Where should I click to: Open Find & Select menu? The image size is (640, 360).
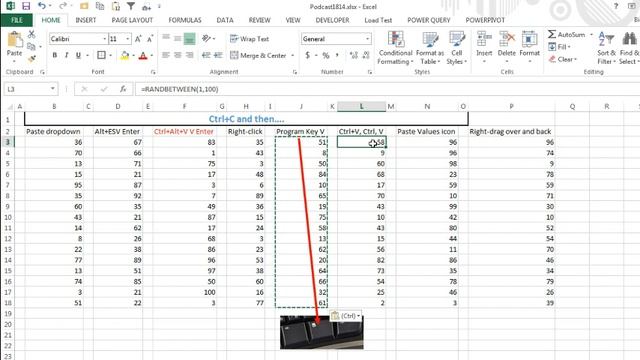tap(629, 48)
